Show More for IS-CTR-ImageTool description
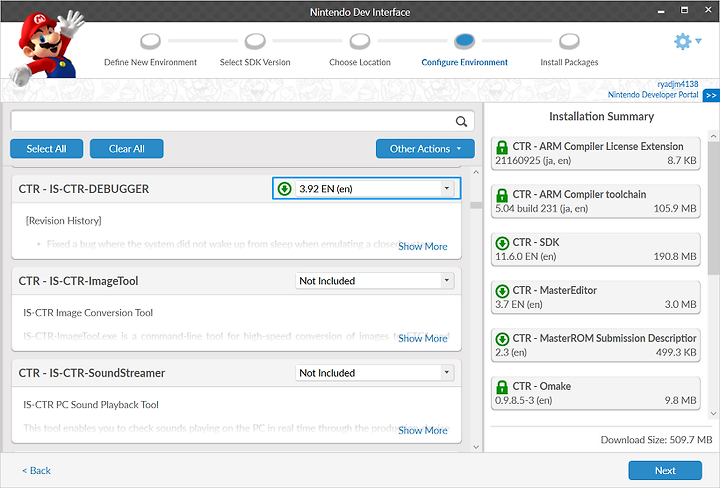 tap(422, 338)
